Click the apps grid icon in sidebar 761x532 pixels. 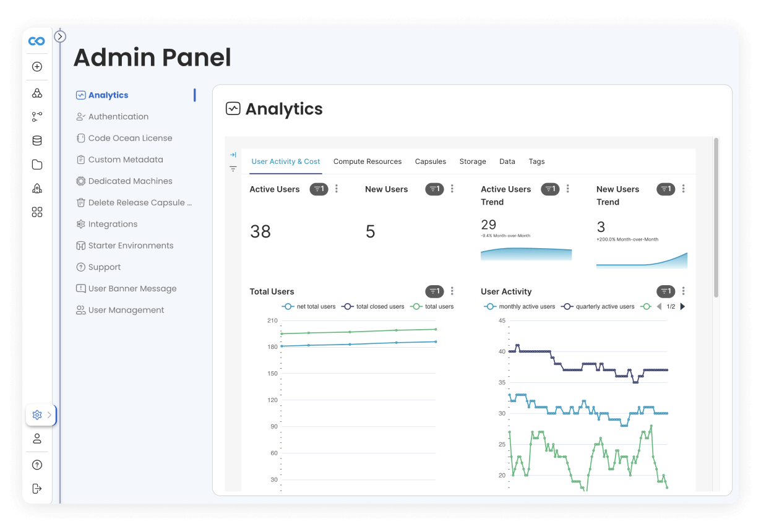[37, 212]
